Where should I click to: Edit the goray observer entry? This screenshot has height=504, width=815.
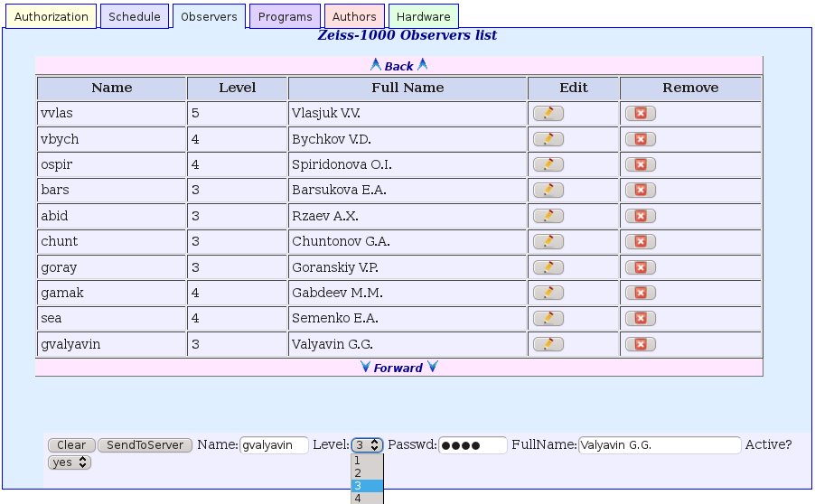click(x=548, y=267)
